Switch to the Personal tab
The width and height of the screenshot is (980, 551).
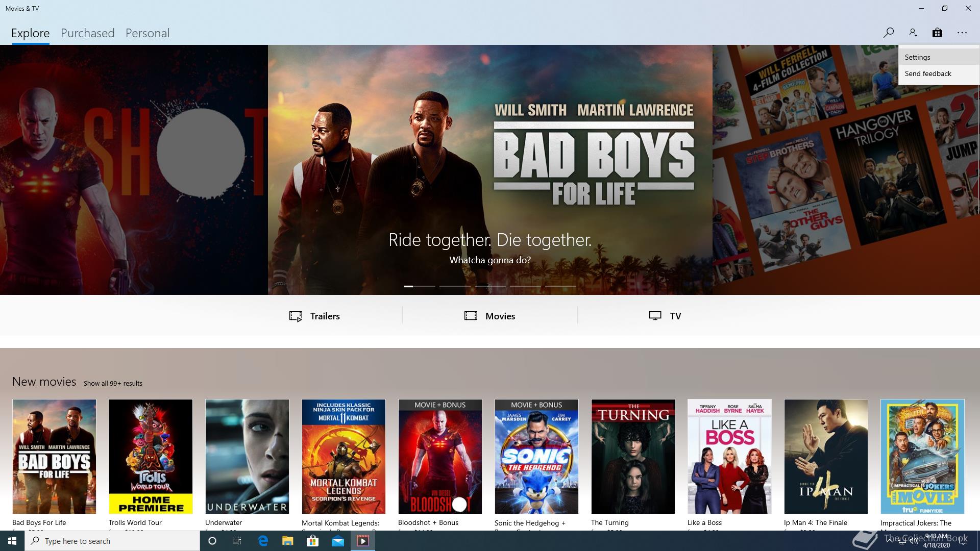pos(148,33)
